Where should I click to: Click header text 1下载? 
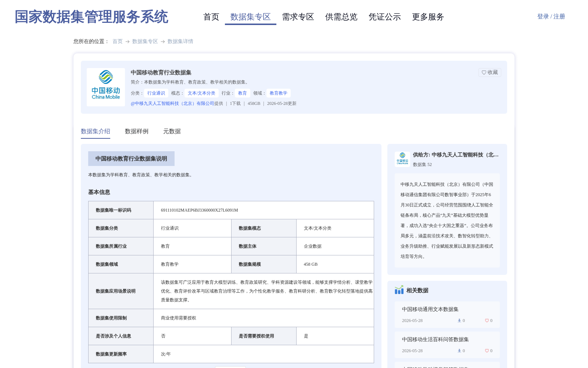click(235, 103)
